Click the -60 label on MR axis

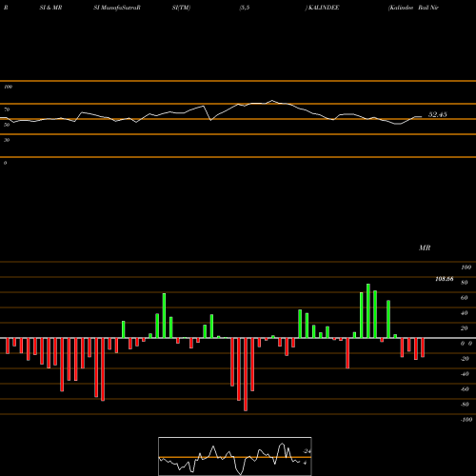(465, 389)
